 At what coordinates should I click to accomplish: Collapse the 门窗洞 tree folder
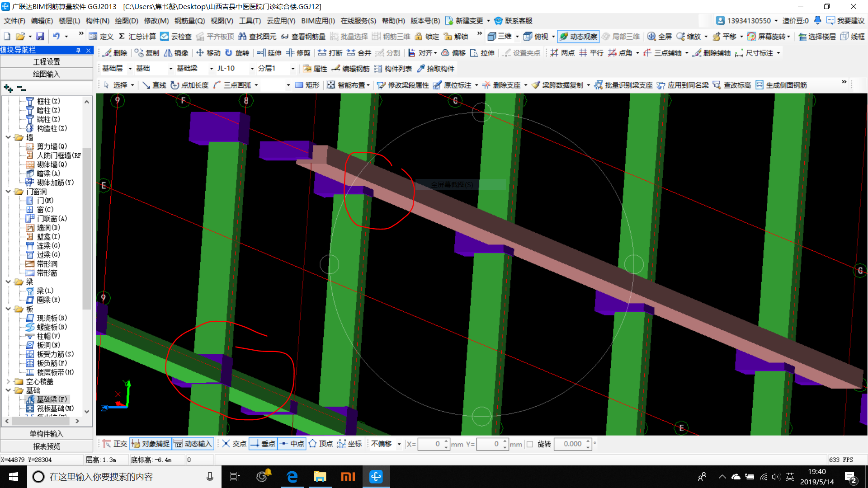click(x=8, y=192)
